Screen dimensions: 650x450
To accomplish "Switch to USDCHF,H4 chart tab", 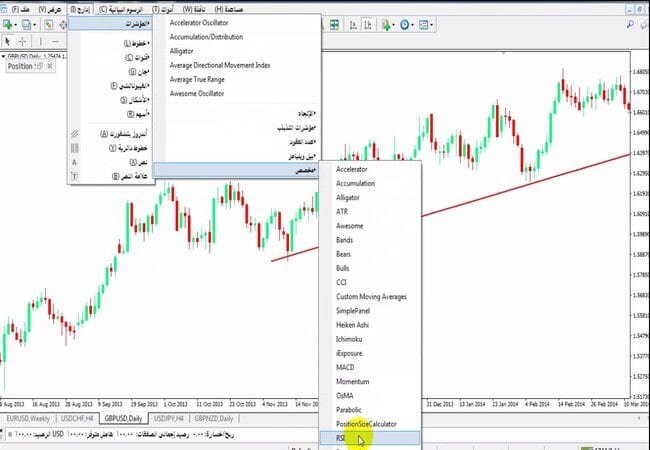I will [x=77, y=419].
